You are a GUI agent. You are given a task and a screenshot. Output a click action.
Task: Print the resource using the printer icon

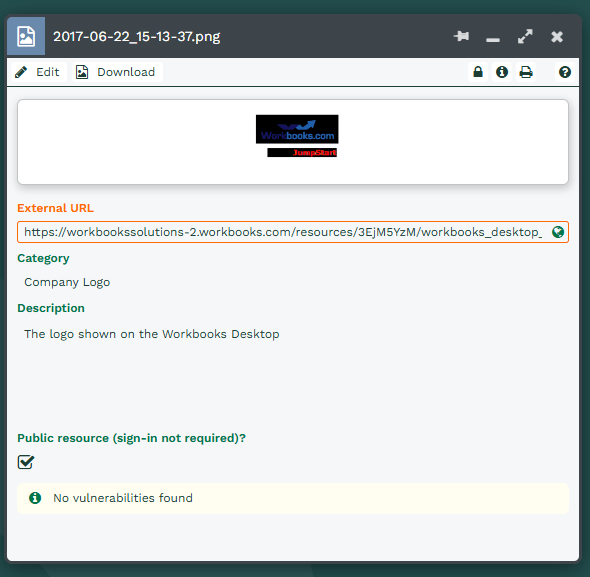coord(526,72)
